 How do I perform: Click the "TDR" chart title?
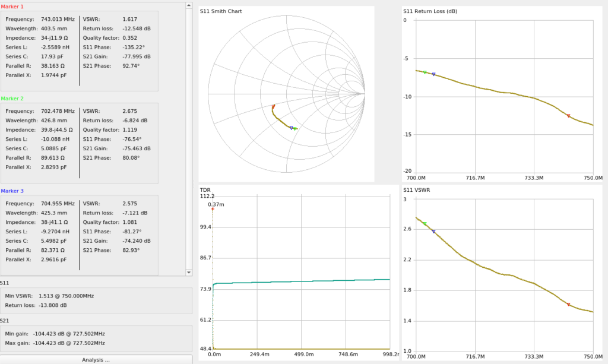[205, 190]
